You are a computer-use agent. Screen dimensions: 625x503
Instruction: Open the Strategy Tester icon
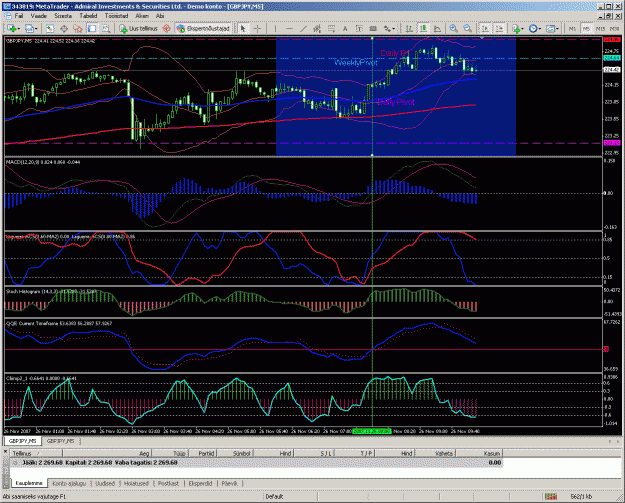click(x=106, y=29)
